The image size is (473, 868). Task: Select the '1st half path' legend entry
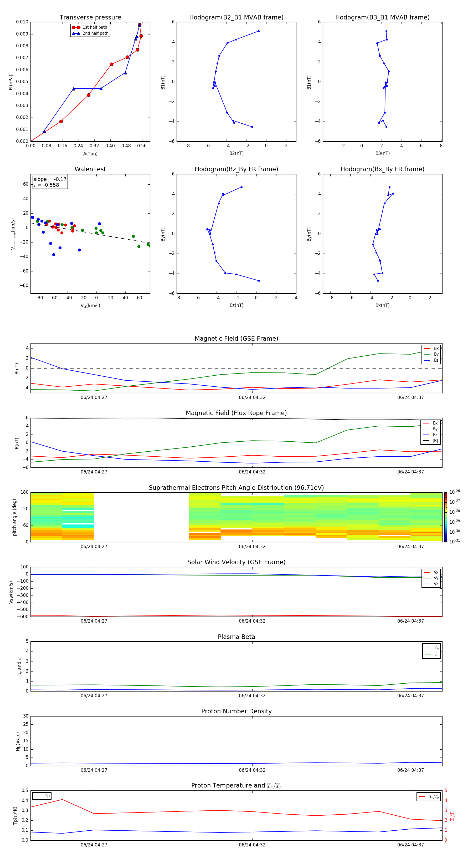point(90,27)
